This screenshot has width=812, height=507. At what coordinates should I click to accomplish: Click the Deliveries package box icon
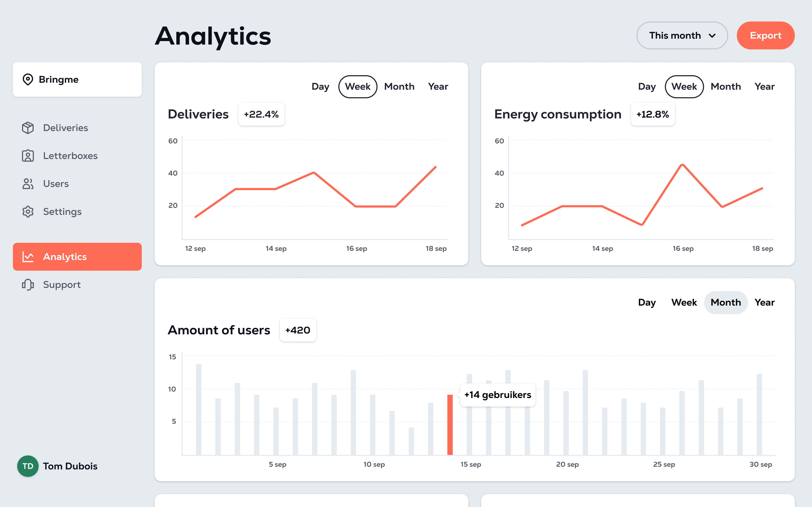(28, 128)
